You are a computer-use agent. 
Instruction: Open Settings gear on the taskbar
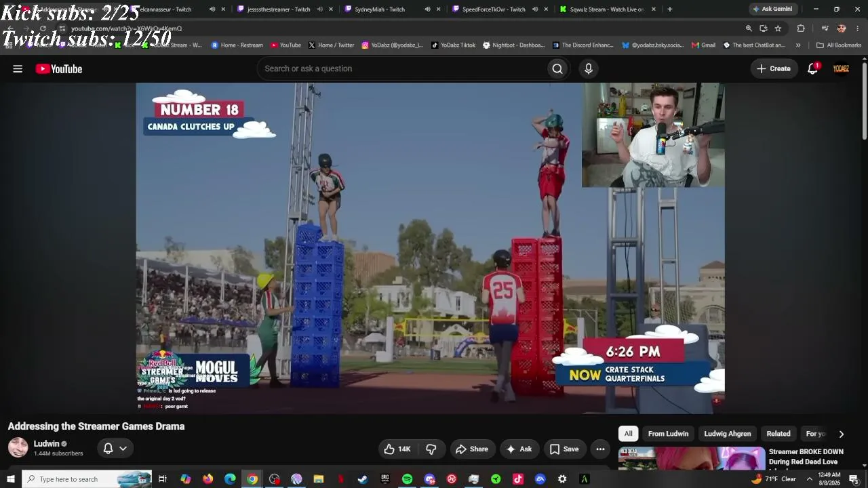coord(562,479)
